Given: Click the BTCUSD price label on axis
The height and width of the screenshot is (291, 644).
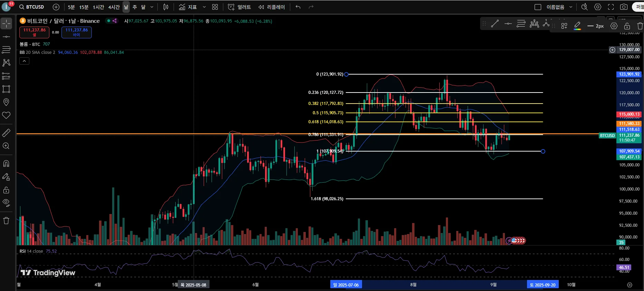Looking at the screenshot, I should click(607, 136).
